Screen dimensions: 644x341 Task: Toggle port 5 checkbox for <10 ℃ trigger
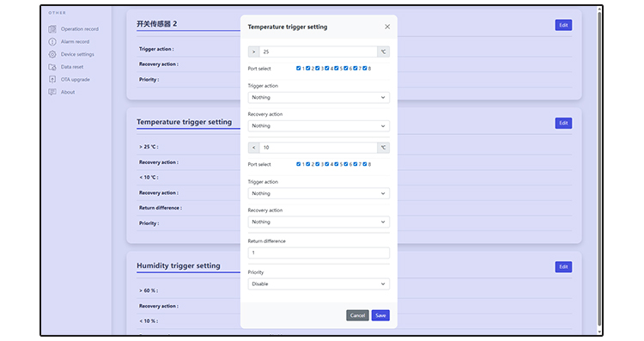click(x=337, y=164)
